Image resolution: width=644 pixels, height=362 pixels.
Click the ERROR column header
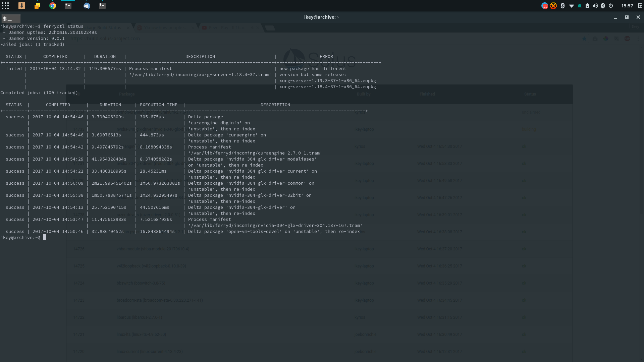click(326, 57)
